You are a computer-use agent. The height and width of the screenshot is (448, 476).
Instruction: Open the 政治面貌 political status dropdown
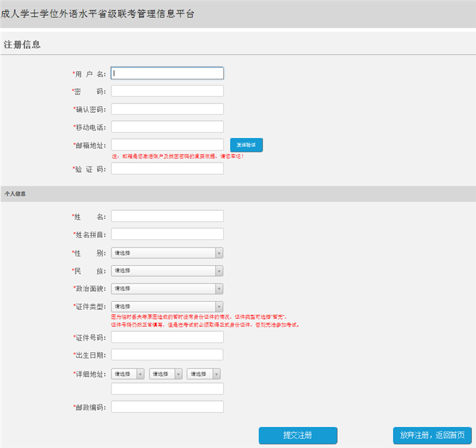(167, 288)
